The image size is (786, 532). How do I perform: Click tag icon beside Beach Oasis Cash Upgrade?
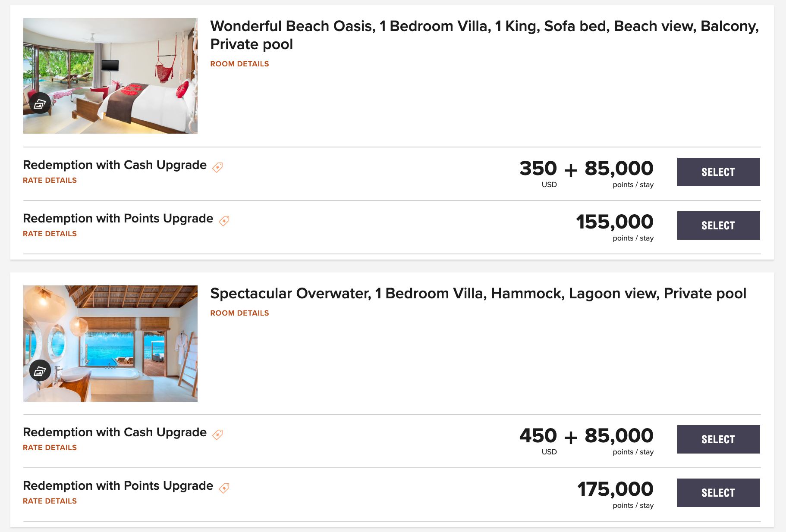click(218, 167)
